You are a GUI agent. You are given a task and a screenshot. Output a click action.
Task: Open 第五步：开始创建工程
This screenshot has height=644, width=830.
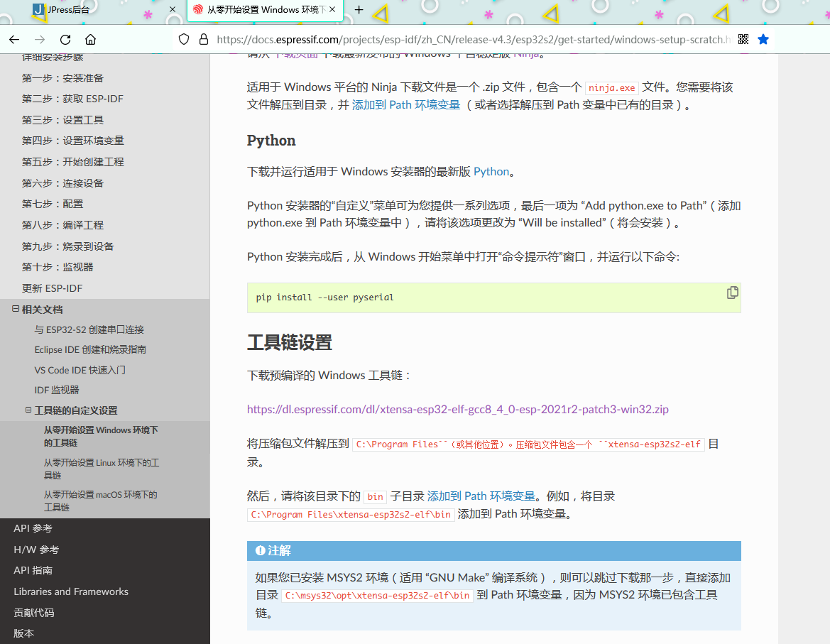pos(73,162)
